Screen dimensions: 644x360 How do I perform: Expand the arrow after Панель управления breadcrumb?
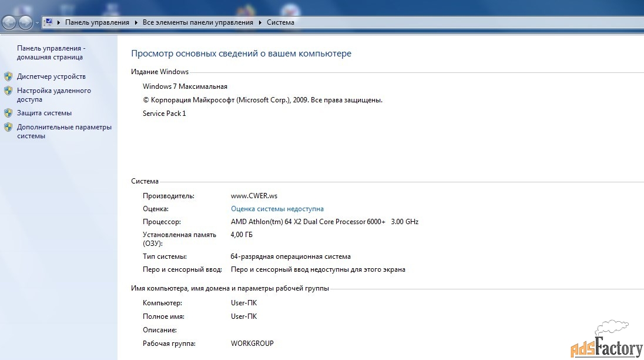click(x=136, y=22)
